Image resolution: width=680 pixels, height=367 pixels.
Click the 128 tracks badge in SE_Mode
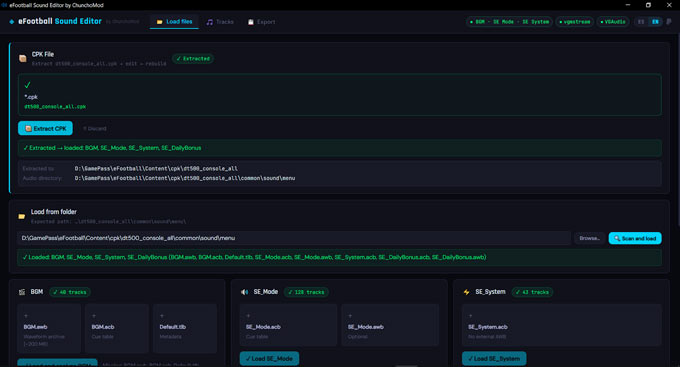pyautogui.click(x=306, y=292)
